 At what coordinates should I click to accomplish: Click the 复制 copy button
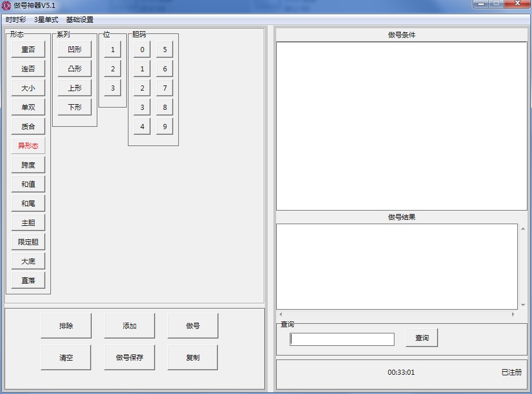pos(193,358)
